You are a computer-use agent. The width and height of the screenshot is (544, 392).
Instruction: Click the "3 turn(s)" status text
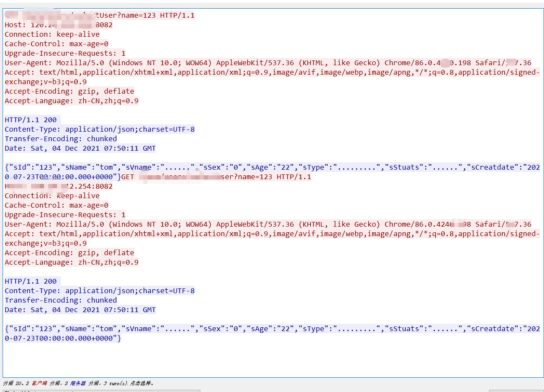117,383
